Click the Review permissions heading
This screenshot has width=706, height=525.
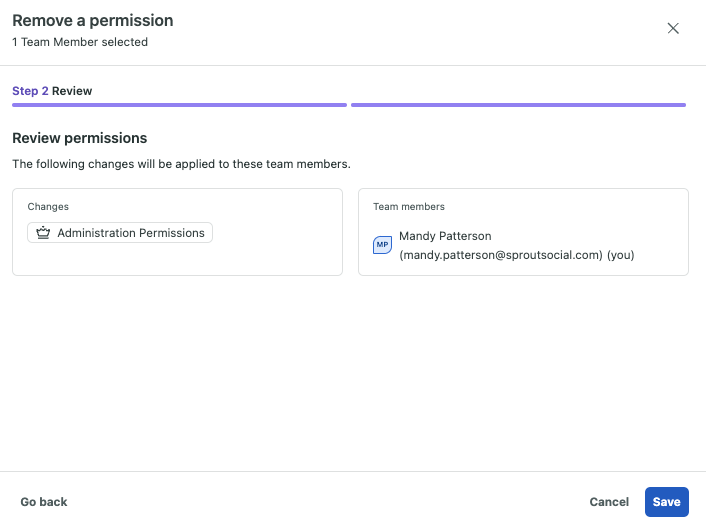80,138
